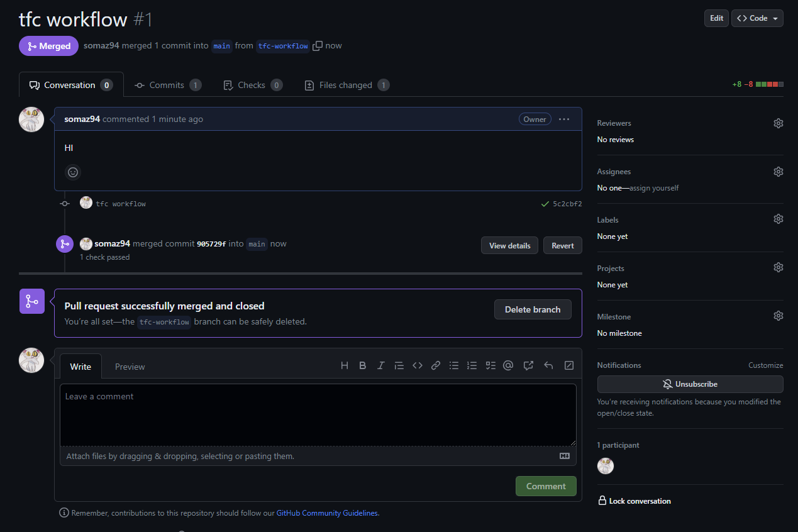Open Reviewers settings gear
This screenshot has height=532, width=798.
pyautogui.click(x=778, y=123)
